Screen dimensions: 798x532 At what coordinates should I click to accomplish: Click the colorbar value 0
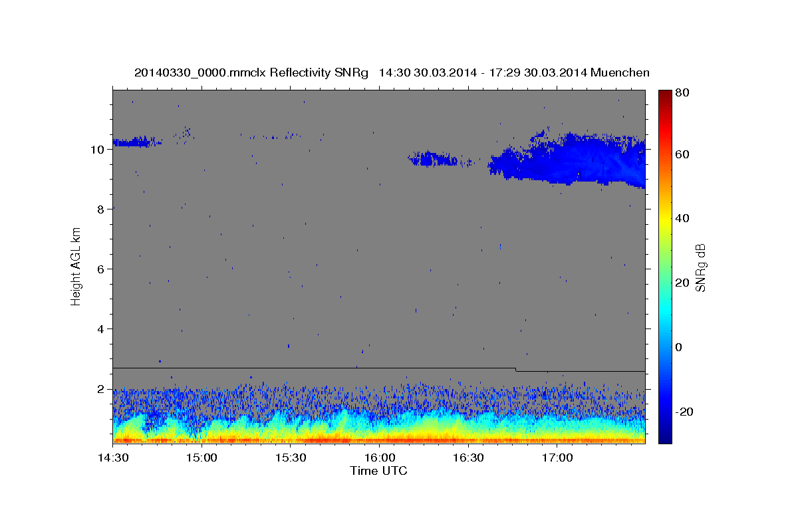(678, 347)
